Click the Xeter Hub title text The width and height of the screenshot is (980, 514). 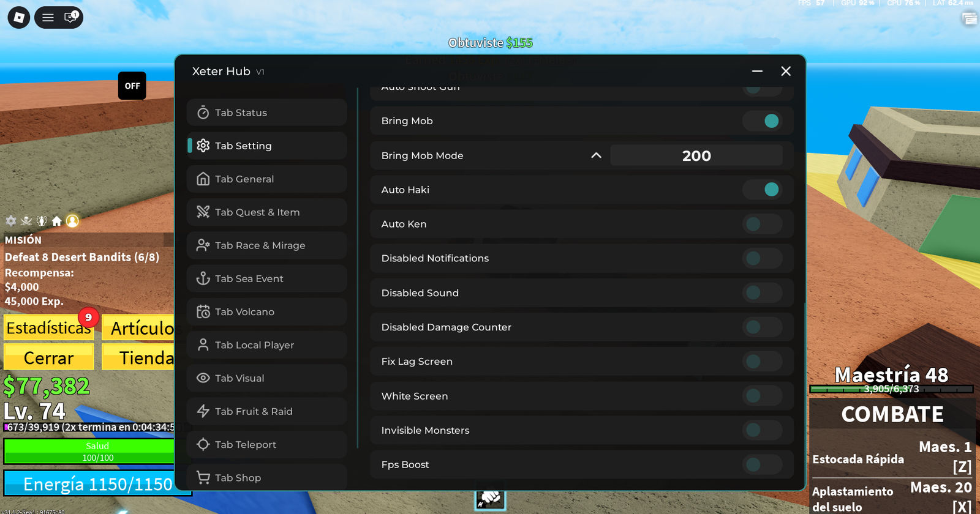pos(221,71)
